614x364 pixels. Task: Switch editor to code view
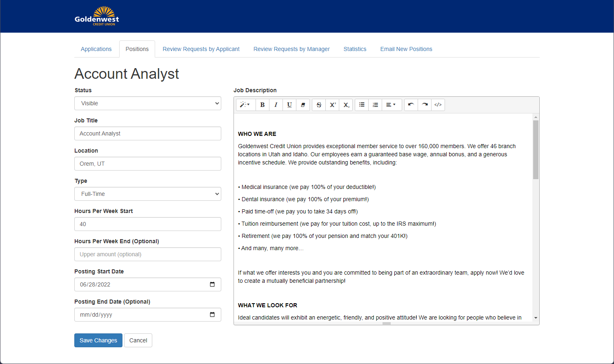pos(438,105)
